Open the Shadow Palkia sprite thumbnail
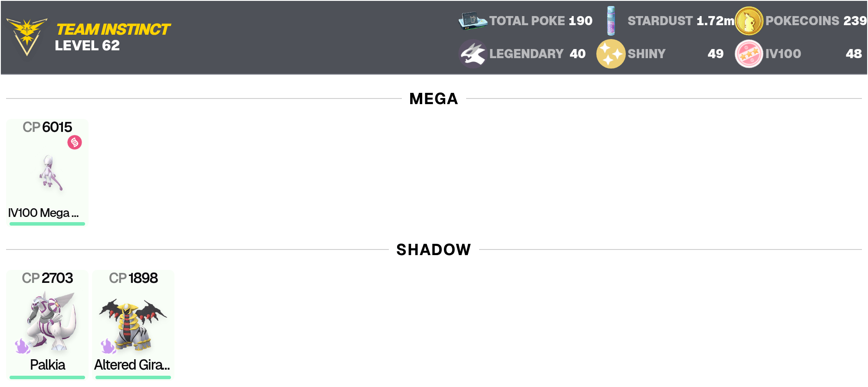868x387 pixels. (x=51, y=321)
